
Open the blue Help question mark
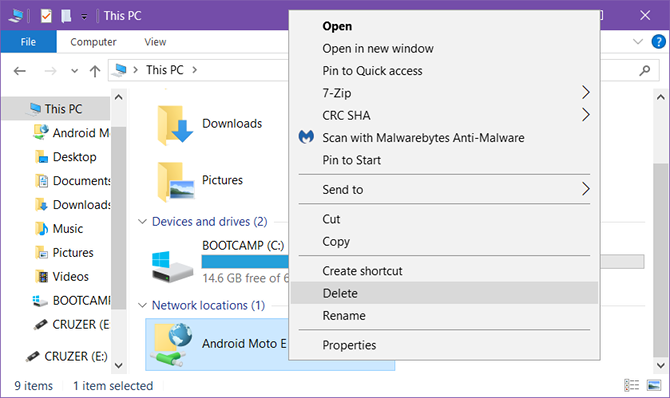click(x=658, y=41)
